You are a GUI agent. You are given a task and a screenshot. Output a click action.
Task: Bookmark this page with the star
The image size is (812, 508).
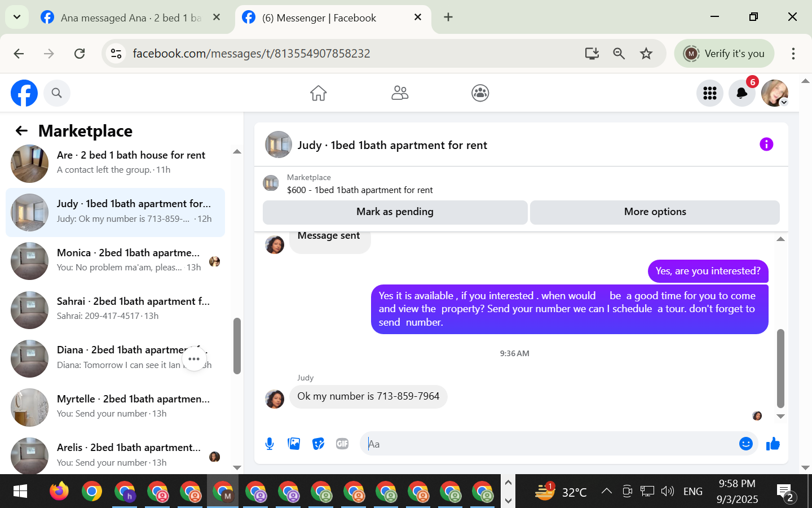click(x=646, y=54)
